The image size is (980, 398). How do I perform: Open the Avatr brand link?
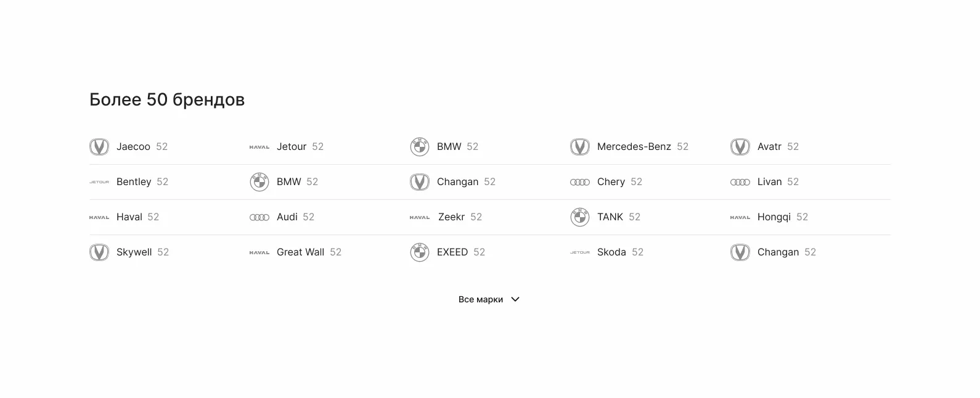tap(769, 147)
